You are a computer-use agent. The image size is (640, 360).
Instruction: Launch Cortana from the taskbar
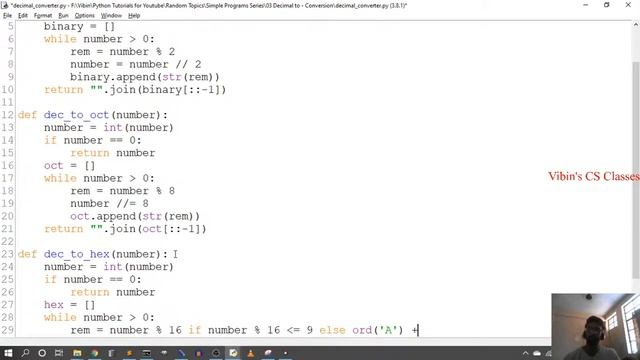pos(42,353)
